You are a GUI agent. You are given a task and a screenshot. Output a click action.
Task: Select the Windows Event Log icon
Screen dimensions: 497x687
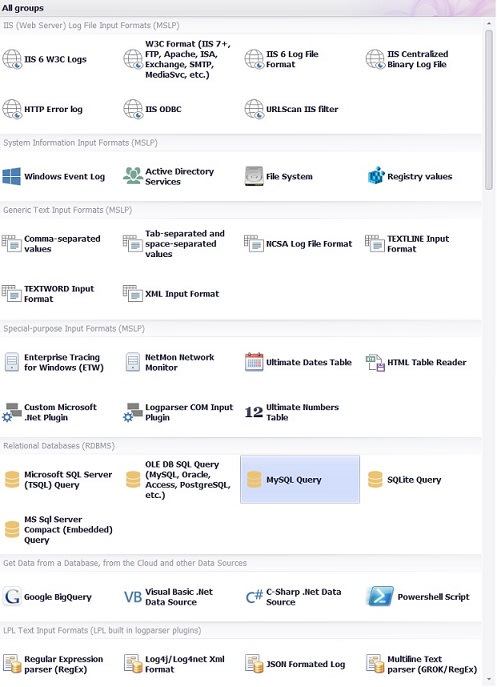(11, 177)
